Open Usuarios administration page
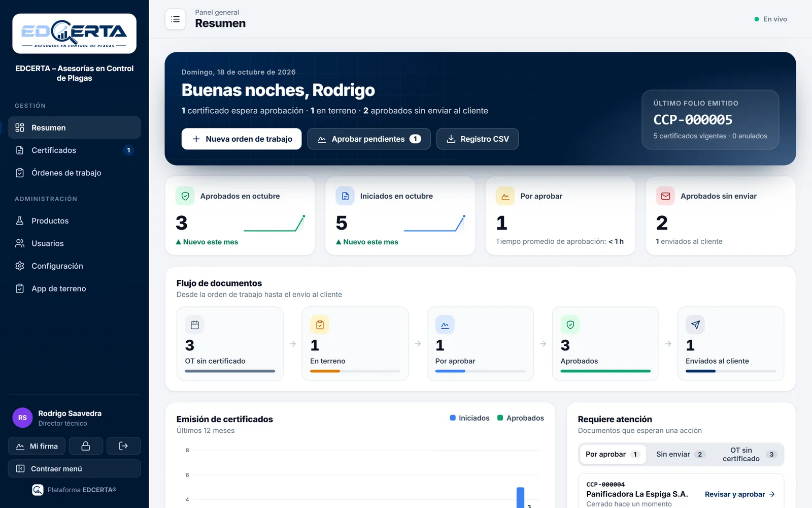Image resolution: width=812 pixels, height=508 pixels. [74, 243]
